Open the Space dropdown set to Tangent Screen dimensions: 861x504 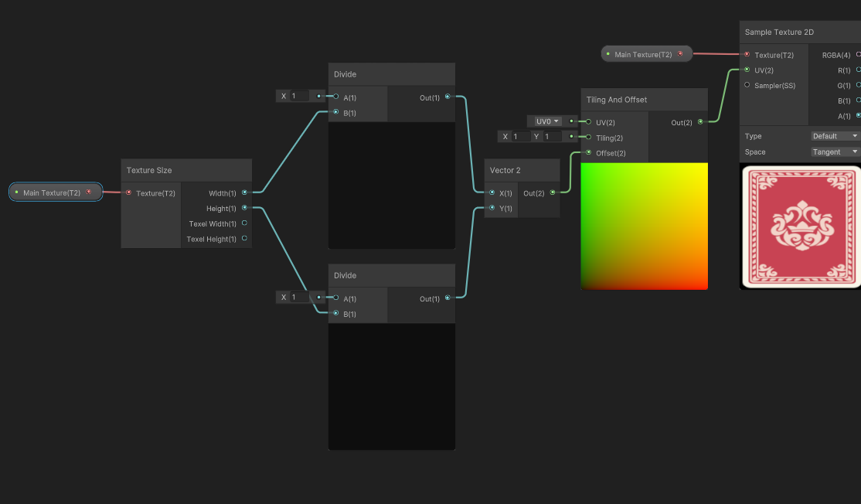tap(835, 152)
